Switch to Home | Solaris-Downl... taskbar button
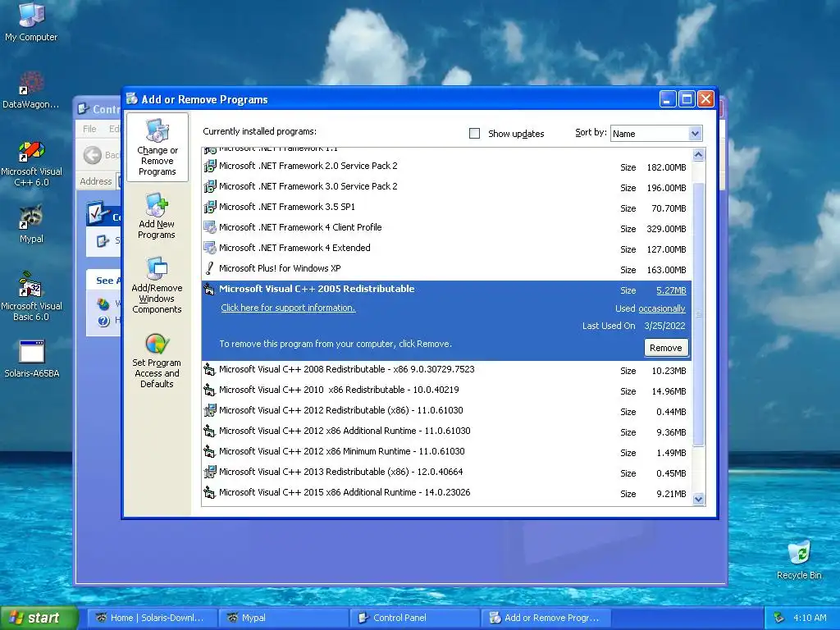This screenshot has width=840, height=630. pyautogui.click(x=152, y=618)
